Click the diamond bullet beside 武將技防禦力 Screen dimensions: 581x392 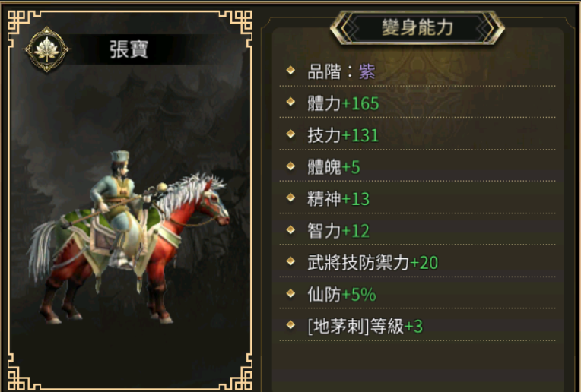[x=290, y=261]
